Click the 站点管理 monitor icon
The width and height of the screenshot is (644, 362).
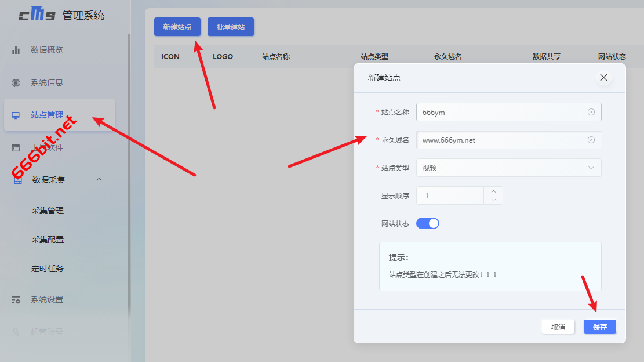(16, 115)
